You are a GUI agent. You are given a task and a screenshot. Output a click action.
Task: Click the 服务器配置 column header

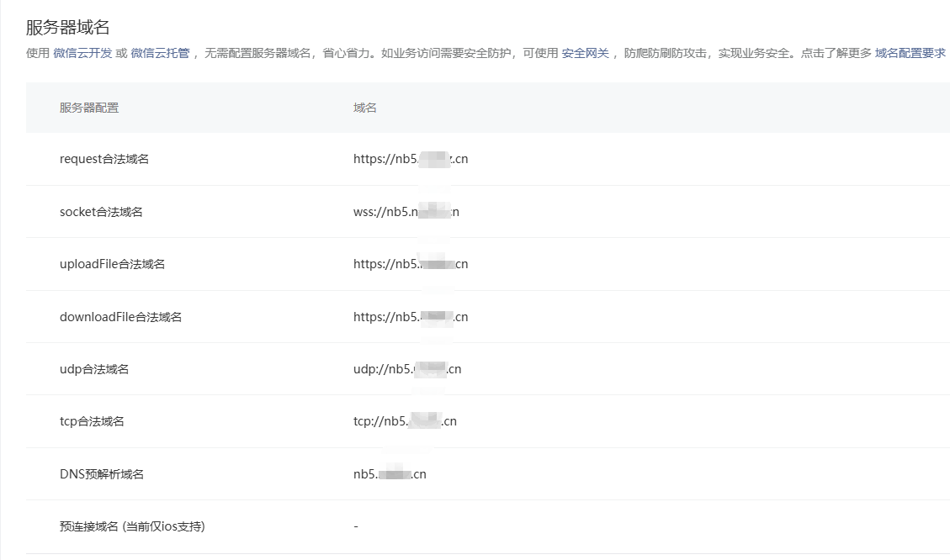pyautogui.click(x=89, y=108)
